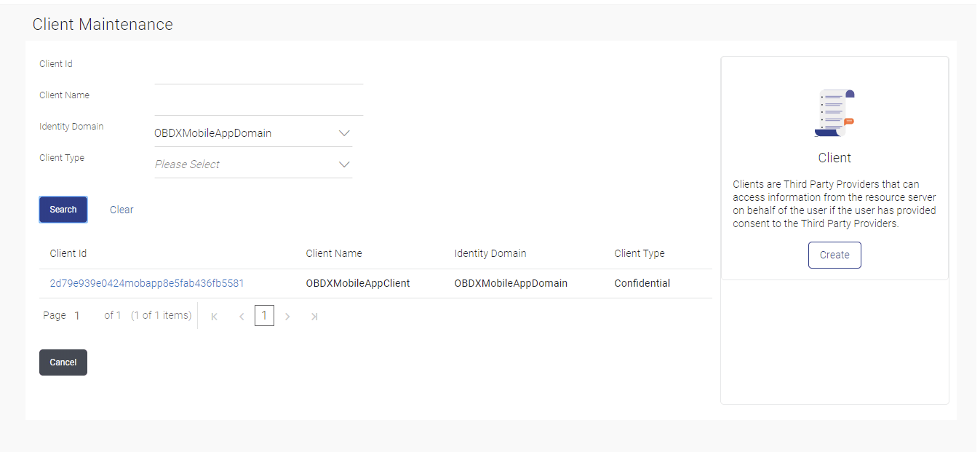Click the Client Id column header
Viewport: 980px width, 452px height.
tap(68, 253)
